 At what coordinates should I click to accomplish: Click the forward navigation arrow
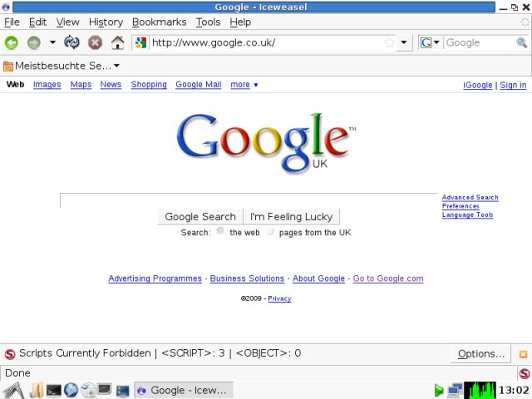point(34,42)
